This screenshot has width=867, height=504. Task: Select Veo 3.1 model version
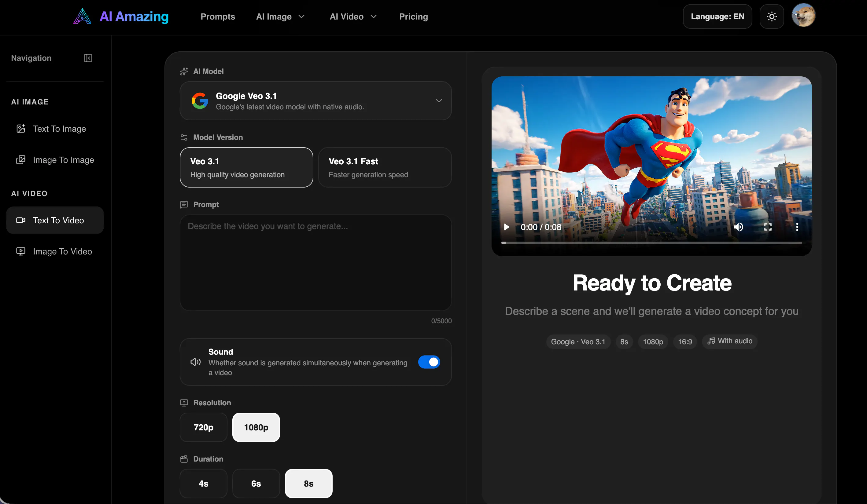coord(246,167)
